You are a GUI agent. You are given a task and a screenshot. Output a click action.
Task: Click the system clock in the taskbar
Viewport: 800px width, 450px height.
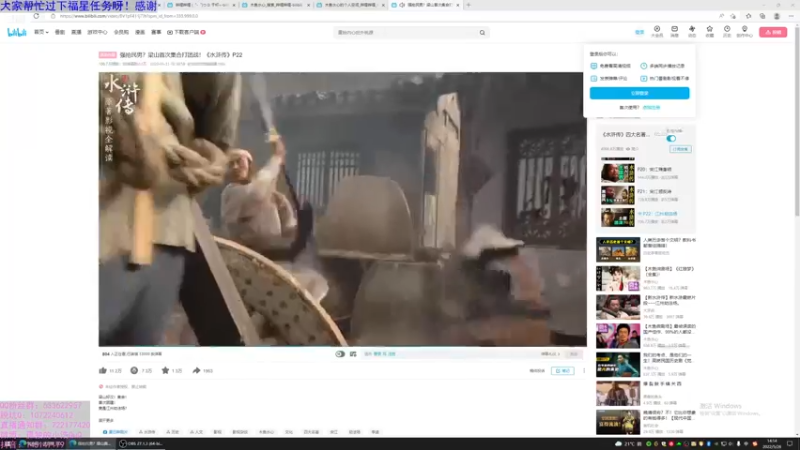coord(772,444)
